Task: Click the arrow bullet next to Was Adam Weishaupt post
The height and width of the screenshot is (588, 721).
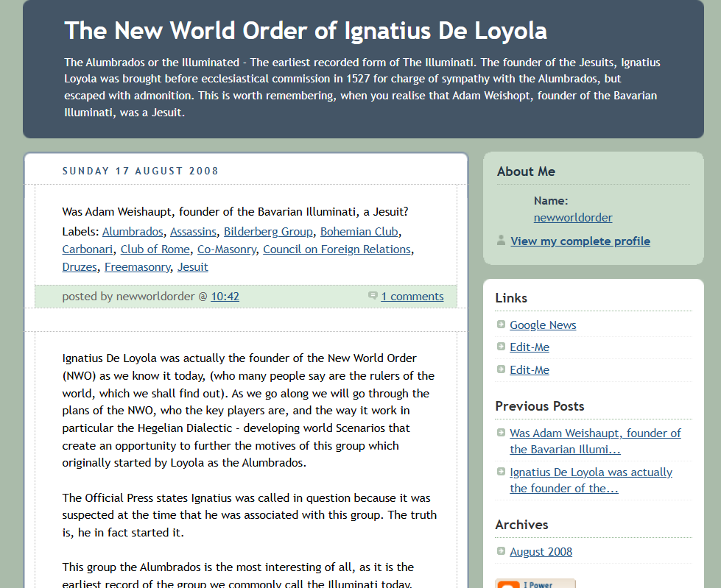Action: (x=502, y=432)
